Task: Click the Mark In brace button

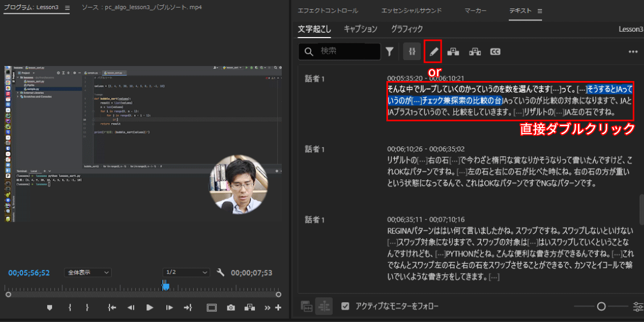Action: click(70, 308)
